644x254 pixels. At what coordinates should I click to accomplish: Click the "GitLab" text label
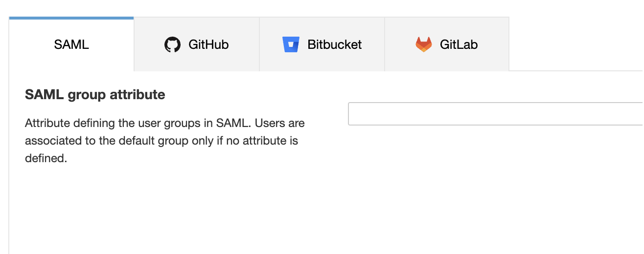pyautogui.click(x=459, y=45)
